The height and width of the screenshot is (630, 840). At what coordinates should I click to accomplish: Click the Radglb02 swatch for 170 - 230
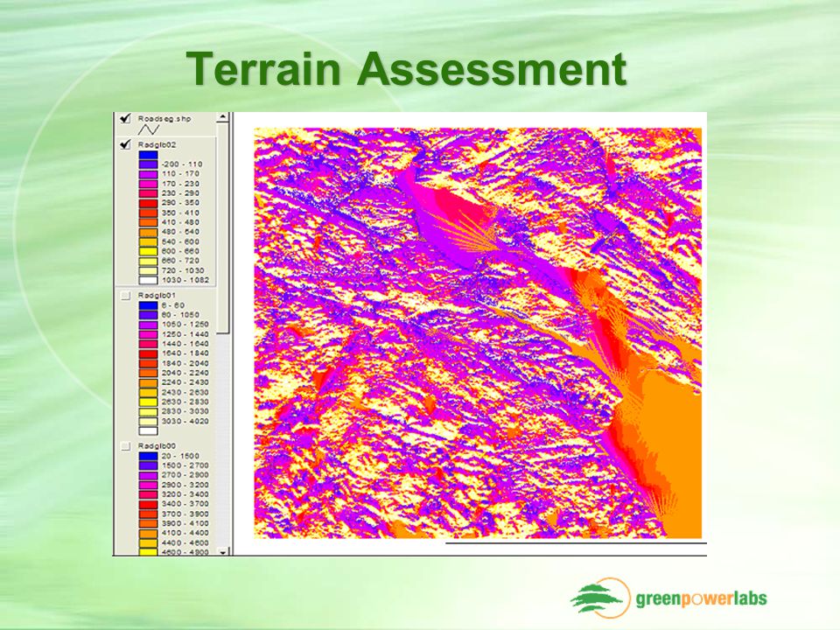(x=149, y=184)
